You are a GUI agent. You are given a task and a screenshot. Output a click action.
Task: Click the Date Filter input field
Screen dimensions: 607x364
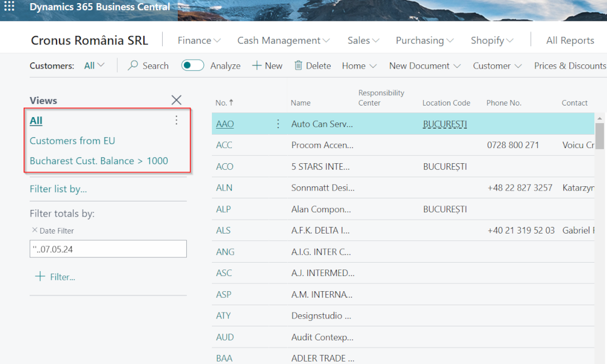click(108, 249)
